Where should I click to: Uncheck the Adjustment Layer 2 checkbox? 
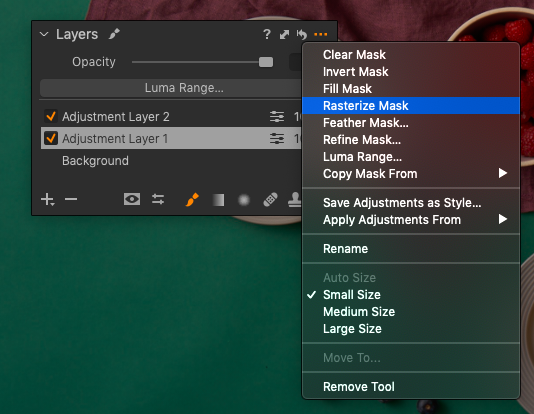[x=51, y=116]
